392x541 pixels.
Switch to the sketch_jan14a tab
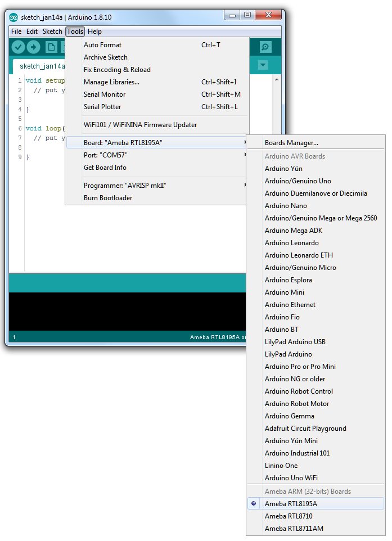[x=39, y=66]
